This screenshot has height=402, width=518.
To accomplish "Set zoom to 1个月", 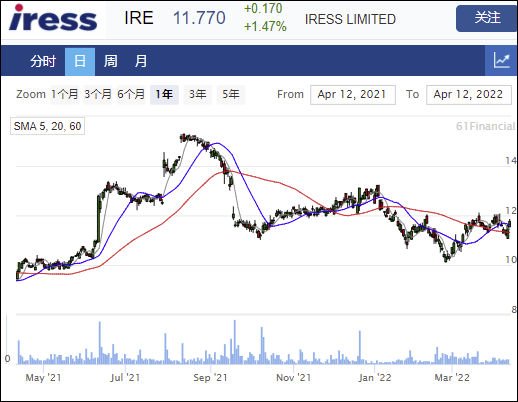I will [64, 94].
